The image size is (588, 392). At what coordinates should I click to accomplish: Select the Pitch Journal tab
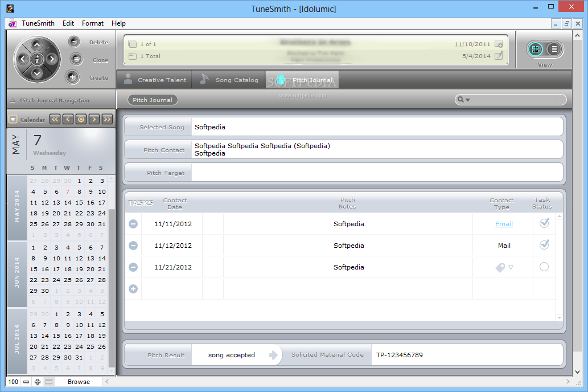302,80
